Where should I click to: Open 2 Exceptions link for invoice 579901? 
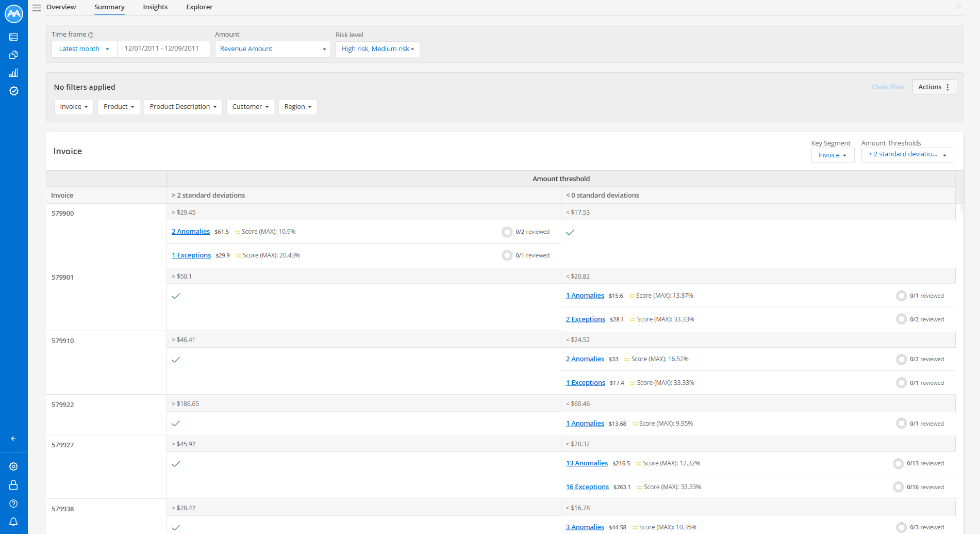[x=586, y=319]
